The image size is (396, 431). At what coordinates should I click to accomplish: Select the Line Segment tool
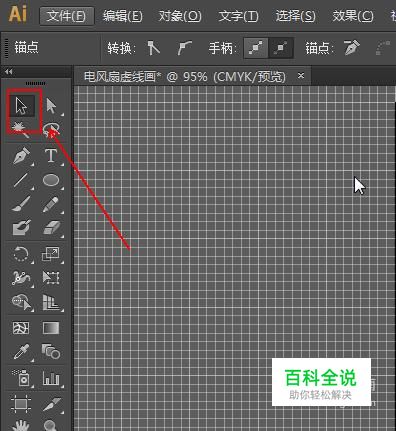click(x=21, y=180)
